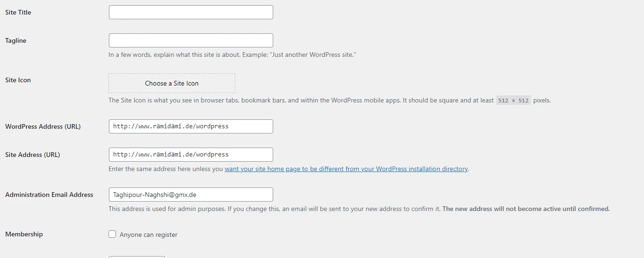The image size is (644, 258).
Task: Click the Site Title input field
Action: pyautogui.click(x=191, y=12)
